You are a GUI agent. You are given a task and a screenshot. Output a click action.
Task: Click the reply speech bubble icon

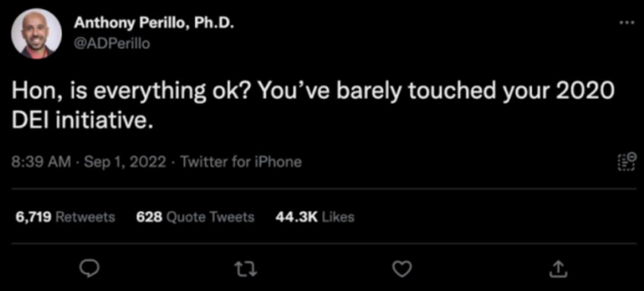tap(88, 268)
